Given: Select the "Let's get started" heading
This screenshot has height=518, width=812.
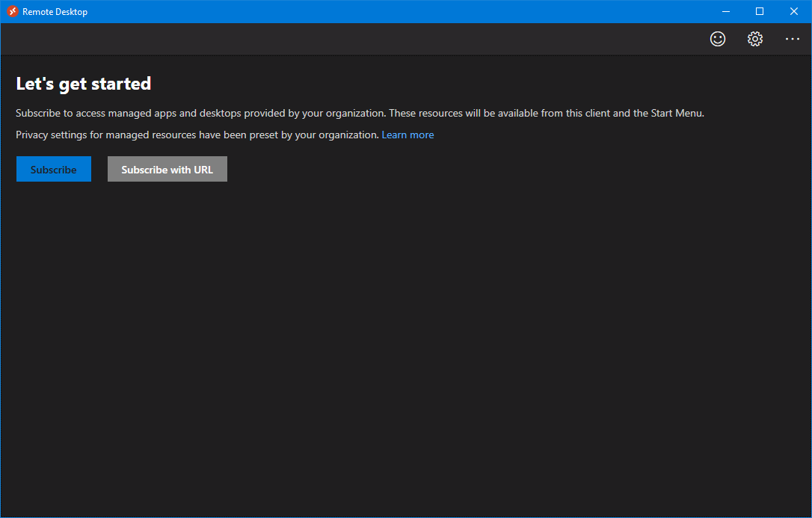Looking at the screenshot, I should (84, 84).
